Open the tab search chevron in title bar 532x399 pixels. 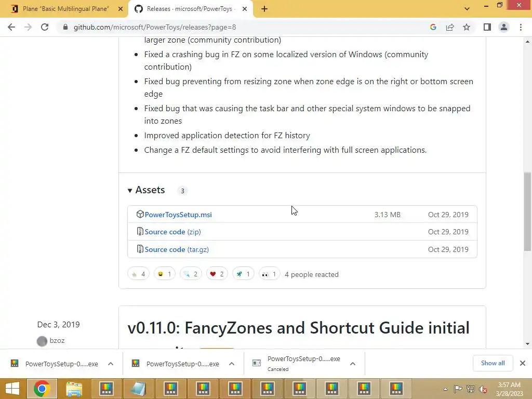467,9
